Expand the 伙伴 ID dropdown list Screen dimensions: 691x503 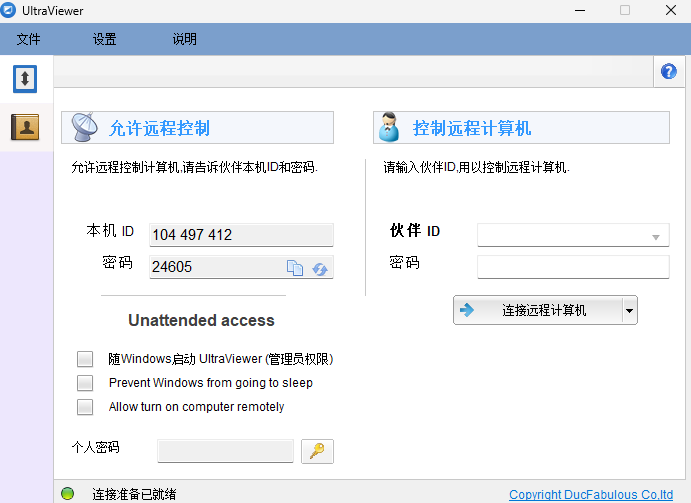(x=656, y=237)
